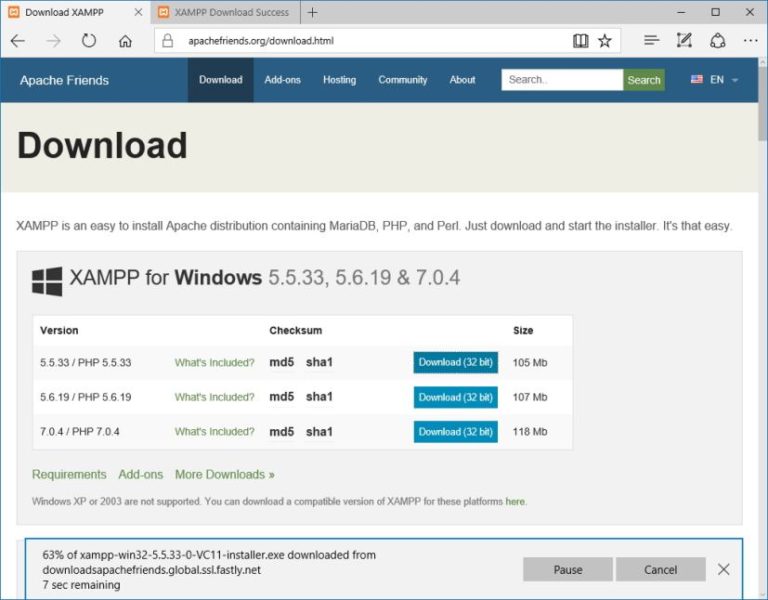The image size is (768, 600).
Task: Select the '7.0.4 / PHP 7.0.4' version cell
Action: [80, 432]
